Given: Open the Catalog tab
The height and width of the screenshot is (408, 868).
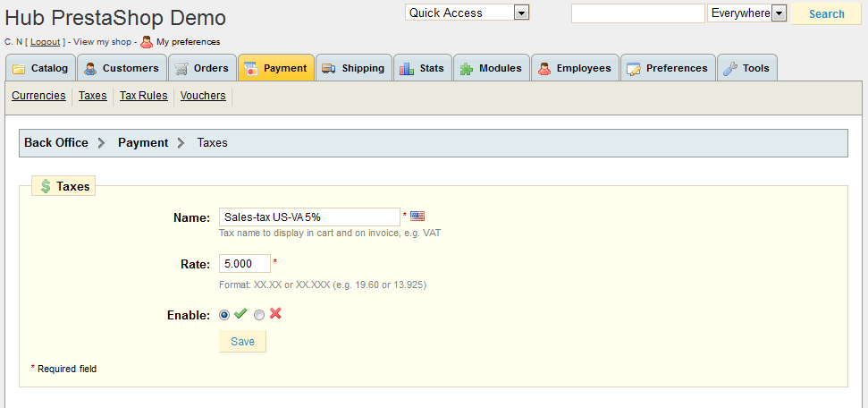Looking at the screenshot, I should [x=40, y=68].
